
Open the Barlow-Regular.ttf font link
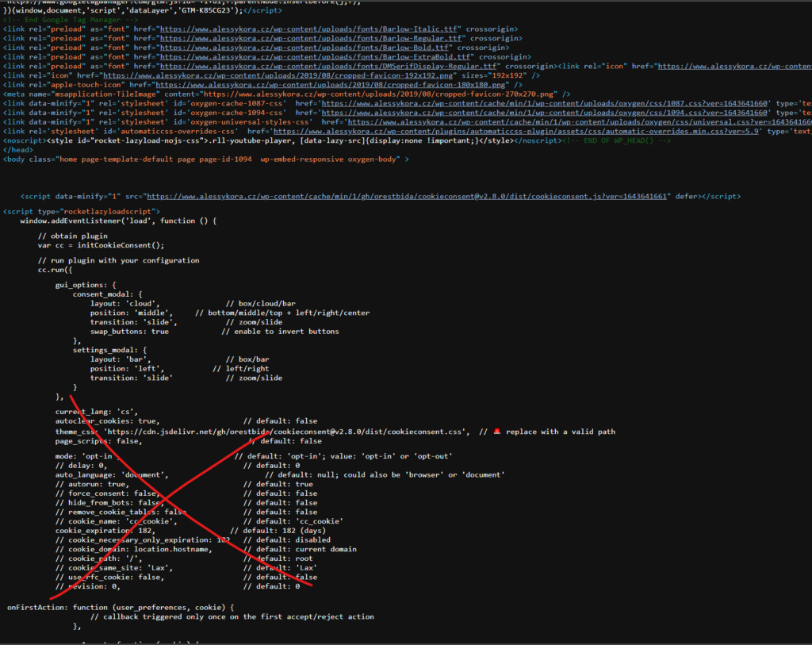click(311, 38)
